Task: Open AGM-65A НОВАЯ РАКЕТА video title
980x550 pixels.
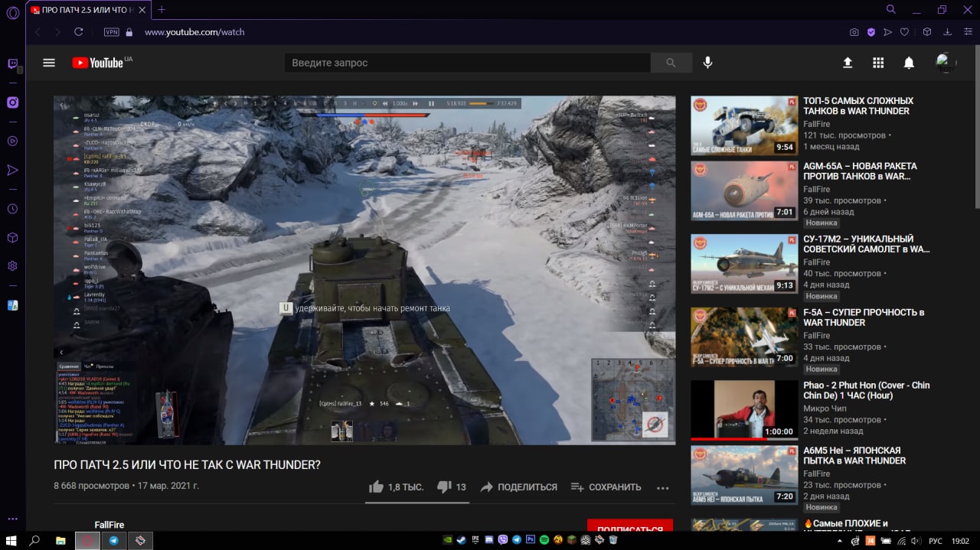Action: coord(860,171)
